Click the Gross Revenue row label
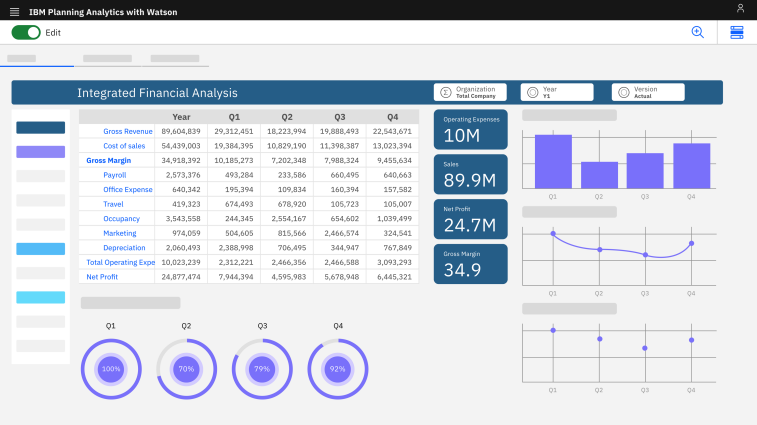This screenshot has height=425, width=757. (x=128, y=131)
